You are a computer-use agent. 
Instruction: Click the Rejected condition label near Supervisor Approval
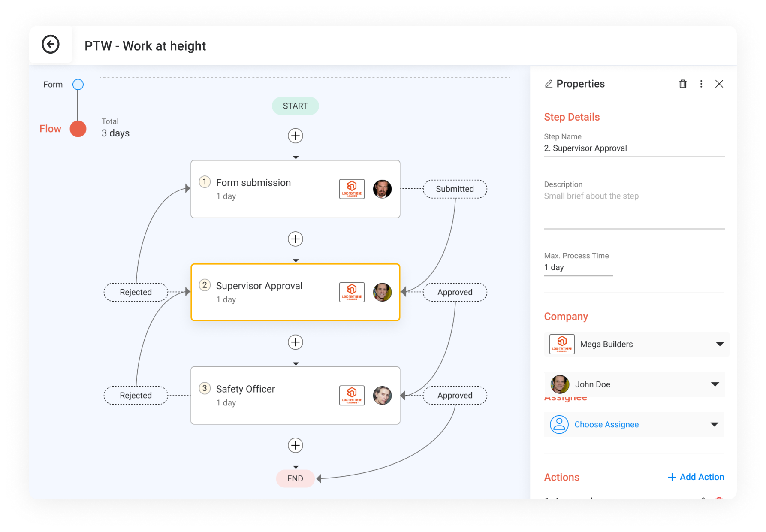click(x=136, y=292)
